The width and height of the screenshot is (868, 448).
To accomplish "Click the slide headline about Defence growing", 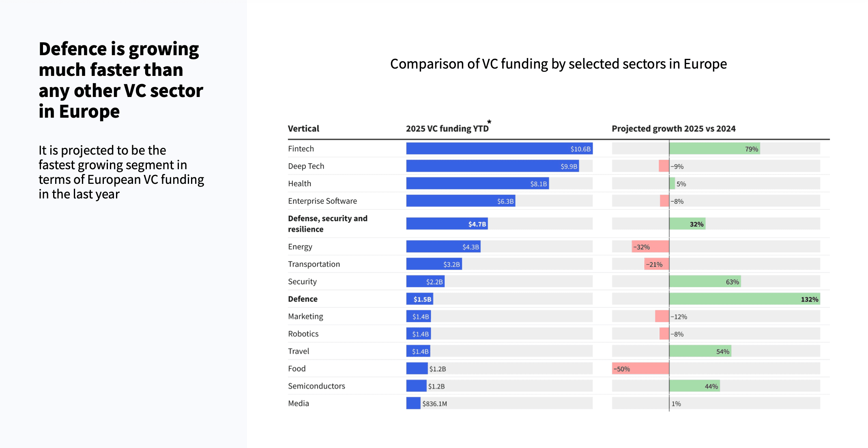I will click(120, 80).
